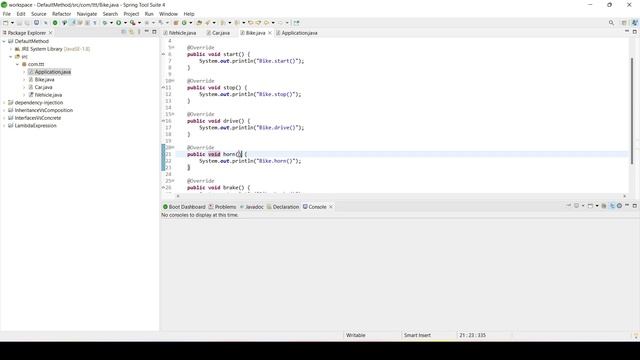Toggle Pin Console in Console toolbar
Viewport: 640px width, 360px height.
569,206
